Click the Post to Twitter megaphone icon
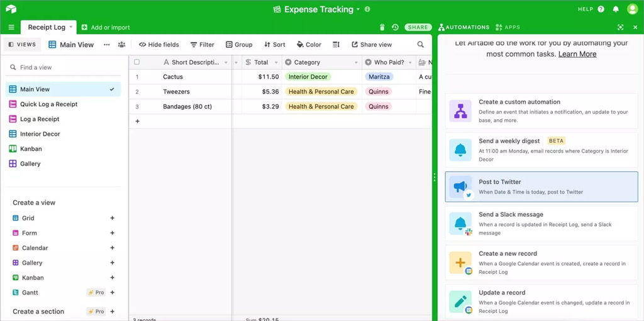The image size is (644, 321). tap(460, 187)
